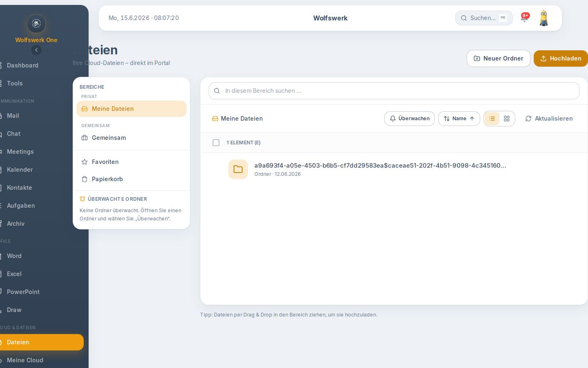Switch to list view
Screen dimensions: 588x368
[492, 119]
